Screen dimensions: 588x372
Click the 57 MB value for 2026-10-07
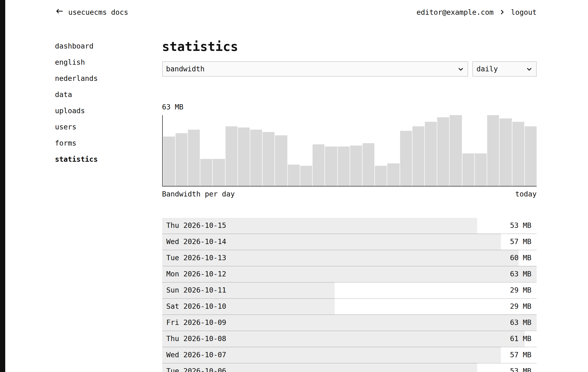coord(521,355)
